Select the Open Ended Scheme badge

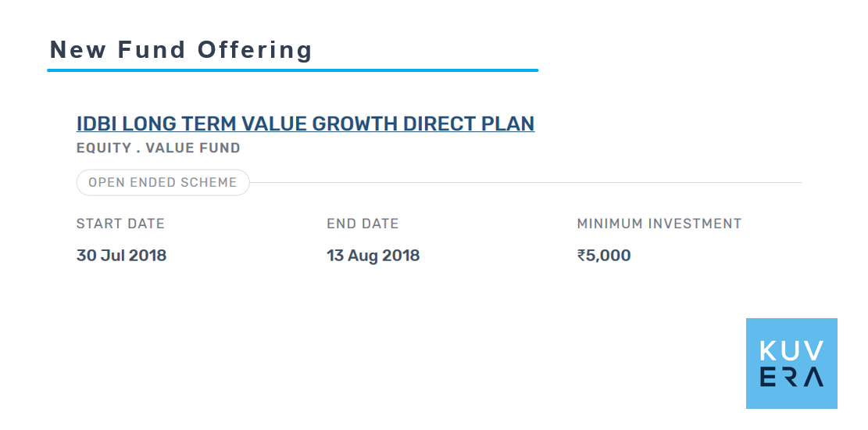tap(163, 182)
